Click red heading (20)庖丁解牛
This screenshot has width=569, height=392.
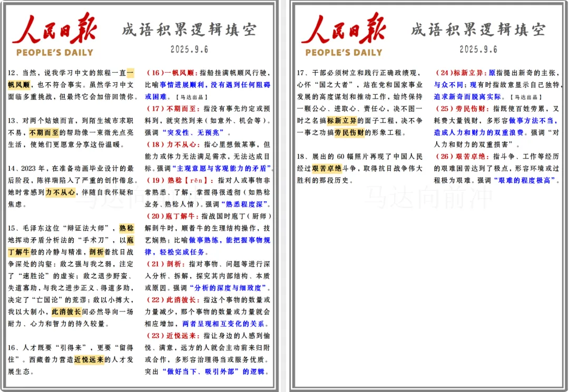pos(172,217)
